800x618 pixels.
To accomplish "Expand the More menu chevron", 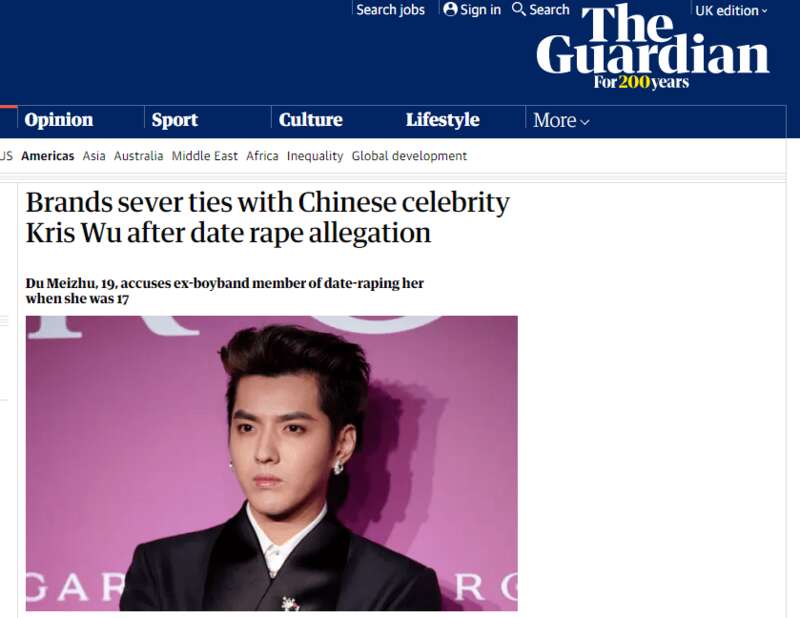I will (585, 121).
